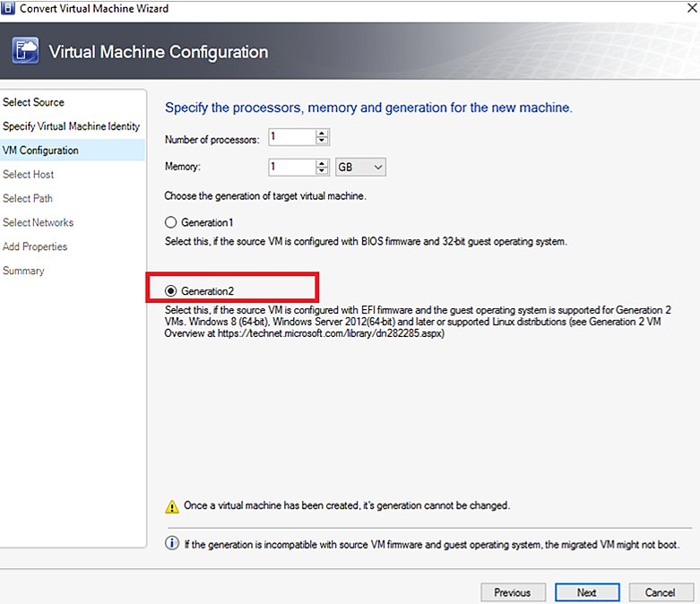The image size is (700, 604).
Task: Select the Generation1 radio button
Action: click(x=170, y=222)
